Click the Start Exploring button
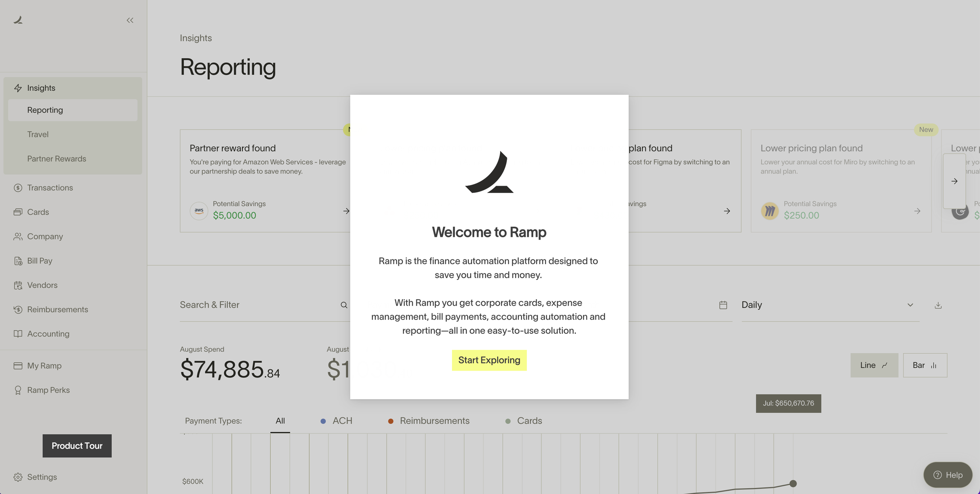The image size is (980, 494). tap(489, 360)
